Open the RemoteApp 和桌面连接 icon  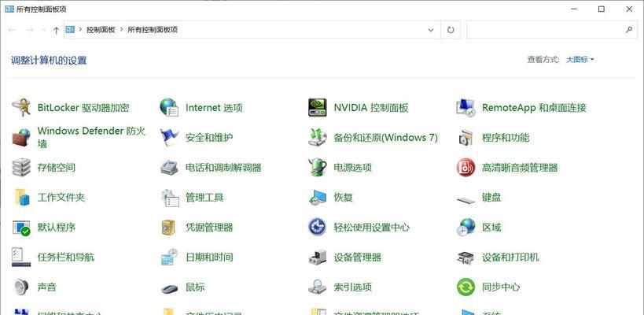[x=466, y=108]
